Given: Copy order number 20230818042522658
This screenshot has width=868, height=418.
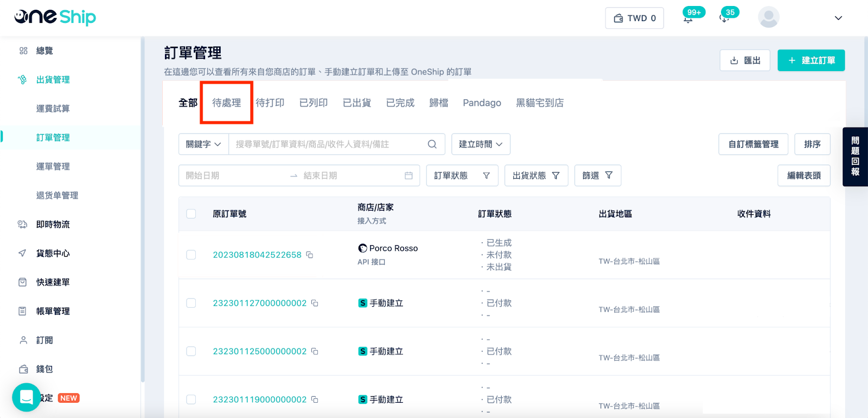Looking at the screenshot, I should click(310, 255).
